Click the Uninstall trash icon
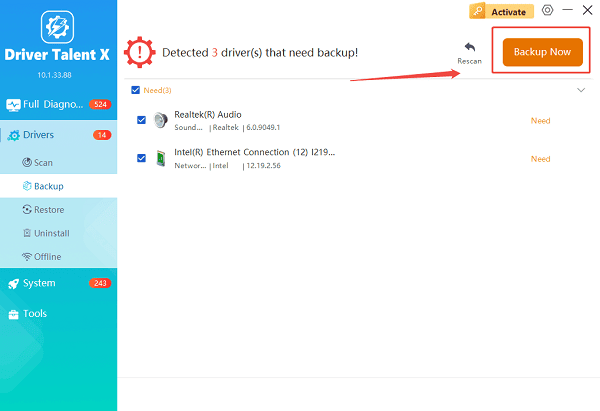Screen dimensions: 600x411 click(27, 233)
